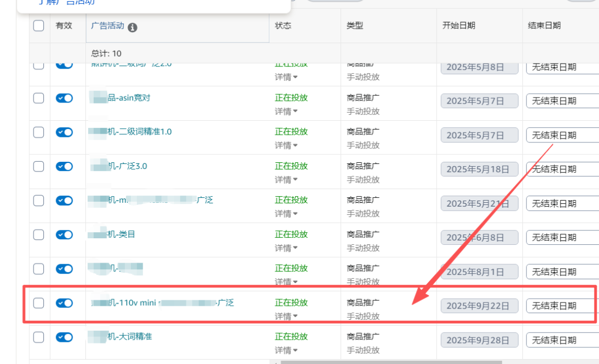Screen dimensions: 599x364
Task: Click end date field for 110v mini row
Action: (x=561, y=305)
